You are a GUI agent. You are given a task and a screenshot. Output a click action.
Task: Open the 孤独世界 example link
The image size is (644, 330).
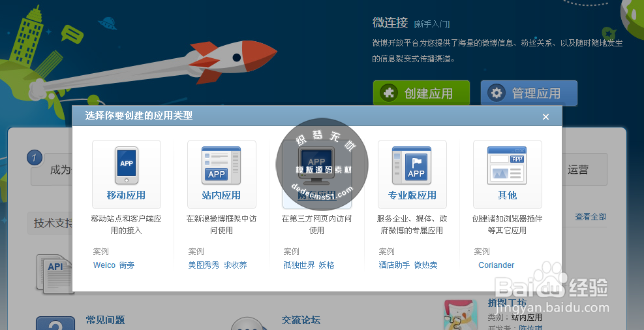[299, 265]
